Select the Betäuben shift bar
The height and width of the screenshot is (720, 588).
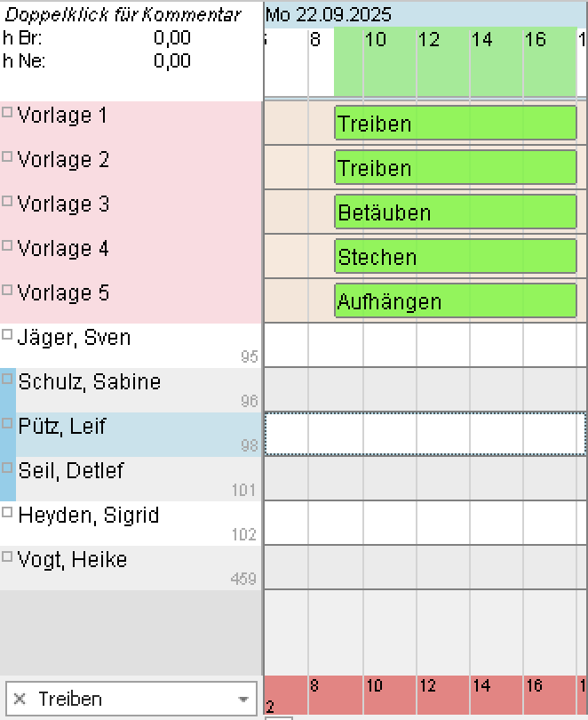coord(455,212)
